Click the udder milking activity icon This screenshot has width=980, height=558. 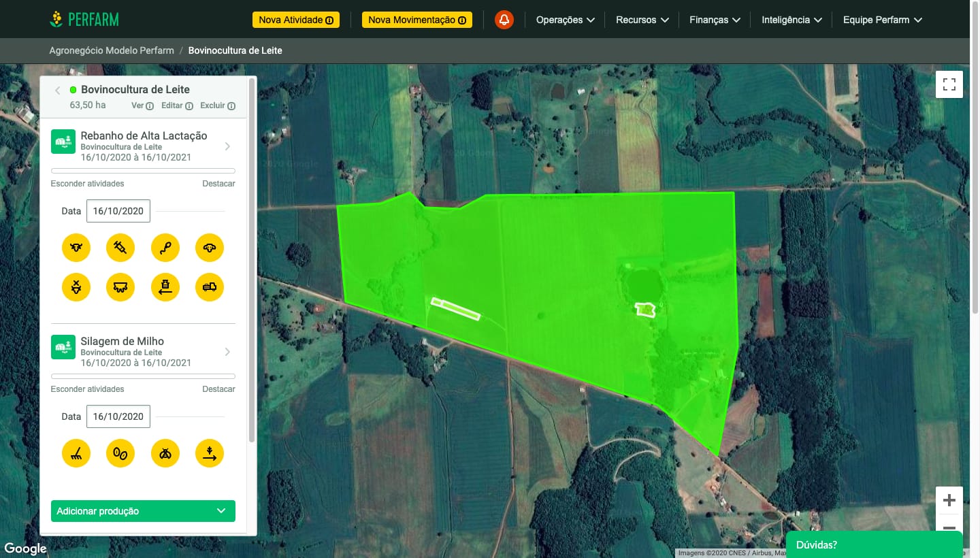[x=120, y=288]
